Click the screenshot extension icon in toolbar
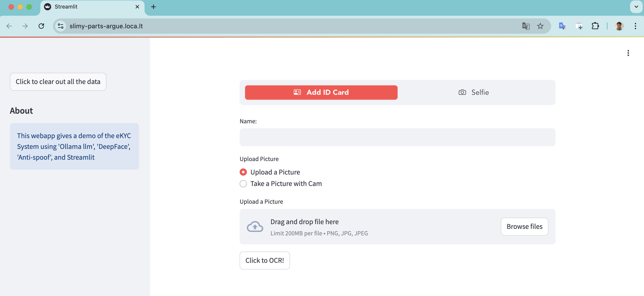The width and height of the screenshot is (644, 296). [579, 26]
